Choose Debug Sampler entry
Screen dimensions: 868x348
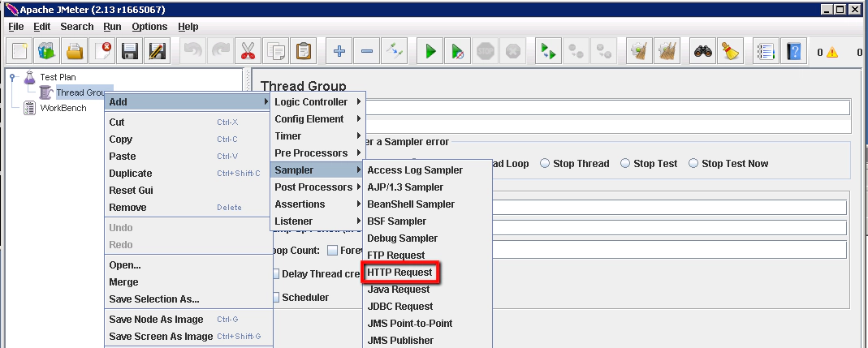(x=403, y=238)
